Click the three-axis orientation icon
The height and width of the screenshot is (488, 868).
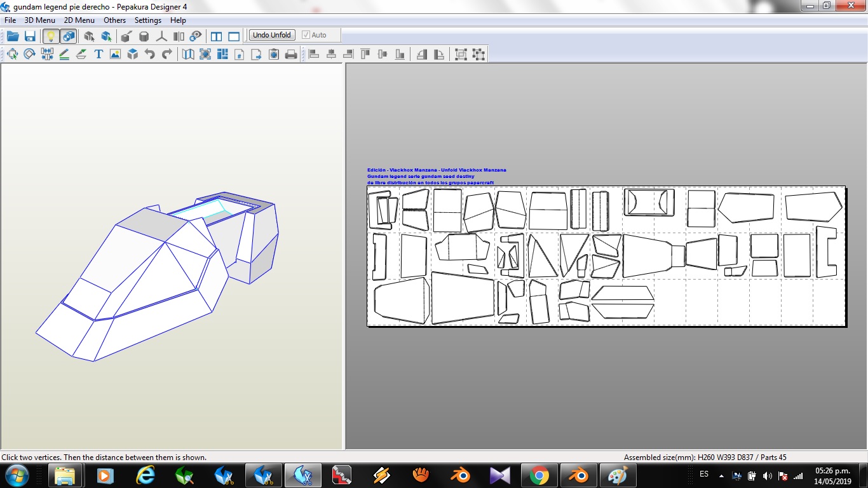coord(161,36)
